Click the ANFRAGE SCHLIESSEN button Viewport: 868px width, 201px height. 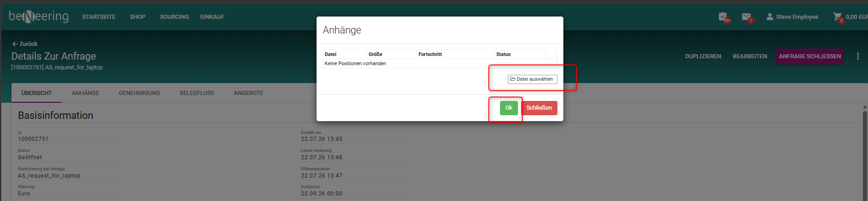click(x=810, y=56)
